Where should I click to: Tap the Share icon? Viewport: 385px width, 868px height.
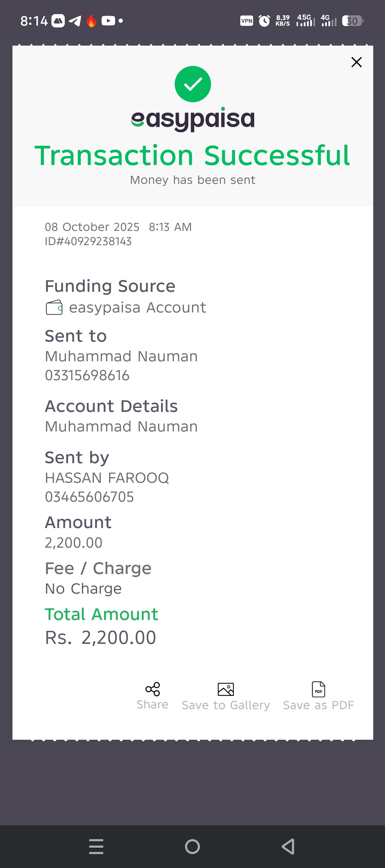click(153, 689)
